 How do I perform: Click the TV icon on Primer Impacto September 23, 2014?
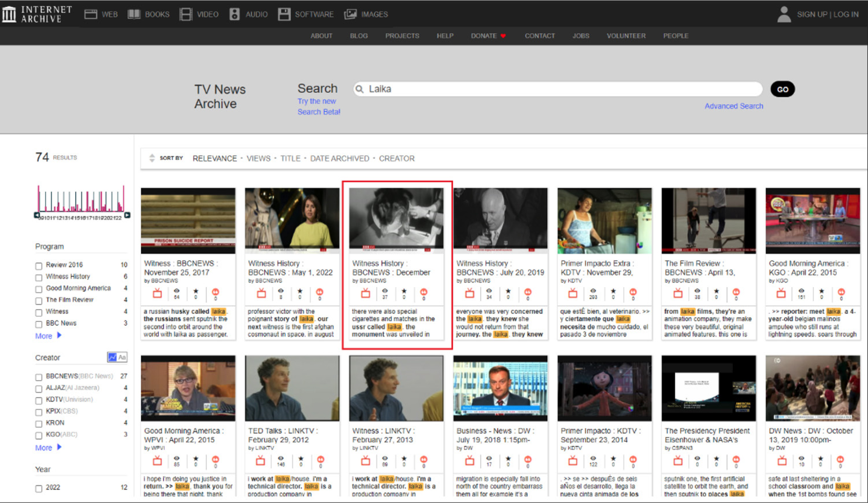573,461
